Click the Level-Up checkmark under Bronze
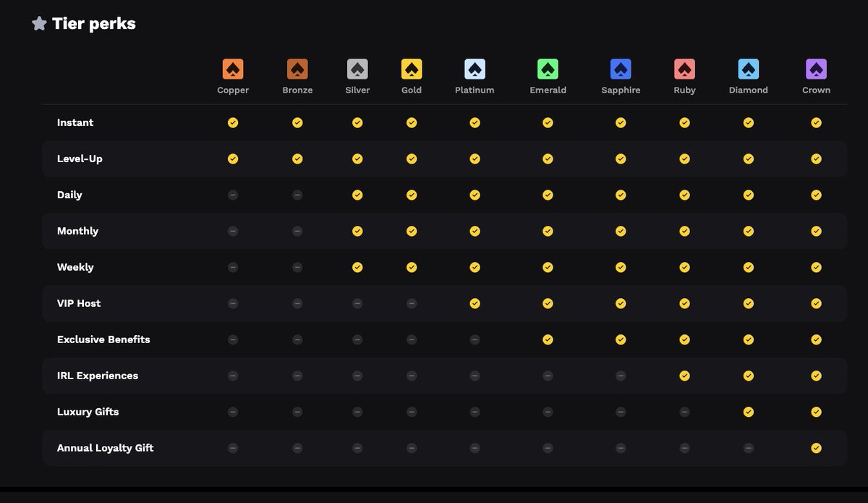The width and height of the screenshot is (868, 503). coord(297,159)
